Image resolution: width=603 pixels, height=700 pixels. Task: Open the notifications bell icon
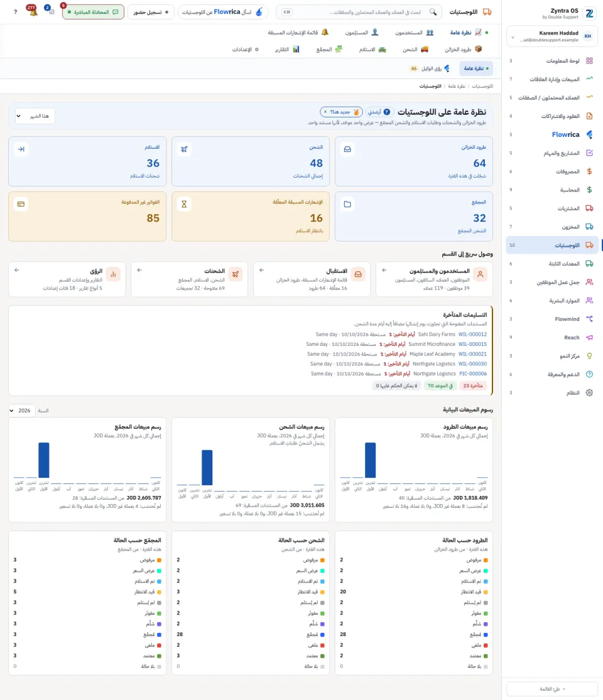tap(33, 11)
